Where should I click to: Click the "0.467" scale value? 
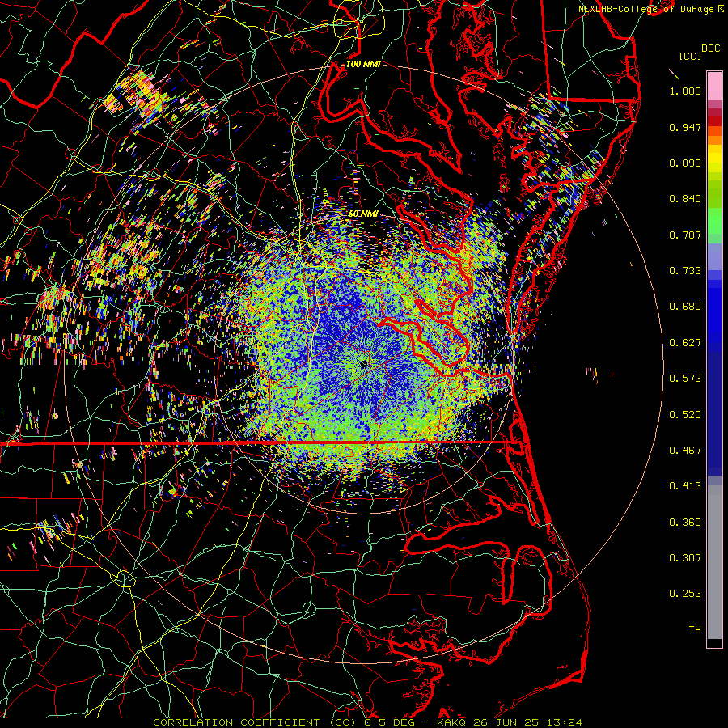(x=685, y=451)
